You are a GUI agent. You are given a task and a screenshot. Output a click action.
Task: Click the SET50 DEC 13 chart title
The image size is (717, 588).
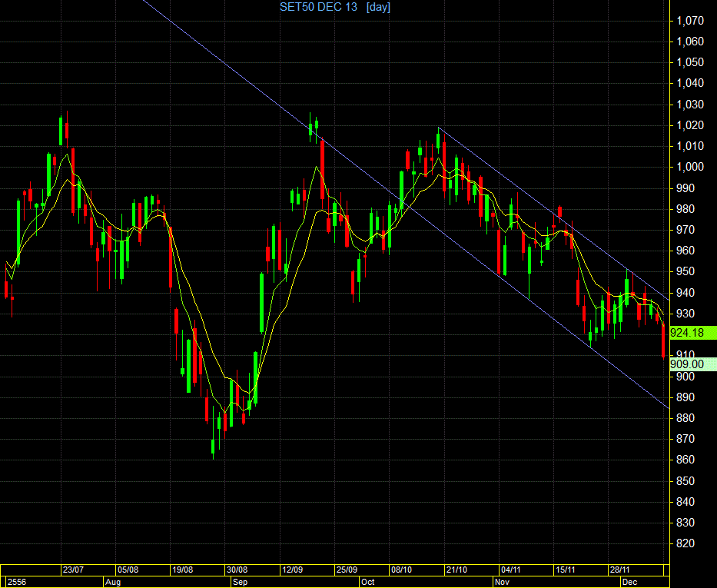coord(318,7)
